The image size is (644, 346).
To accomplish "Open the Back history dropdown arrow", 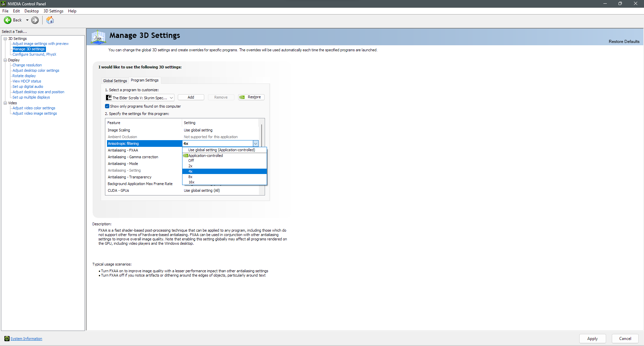I will coord(27,20).
